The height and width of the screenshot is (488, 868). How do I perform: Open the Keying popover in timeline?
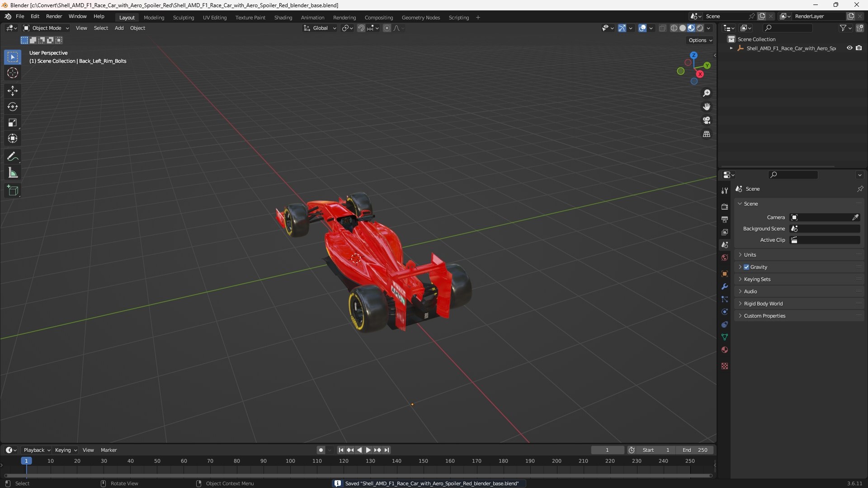66,450
